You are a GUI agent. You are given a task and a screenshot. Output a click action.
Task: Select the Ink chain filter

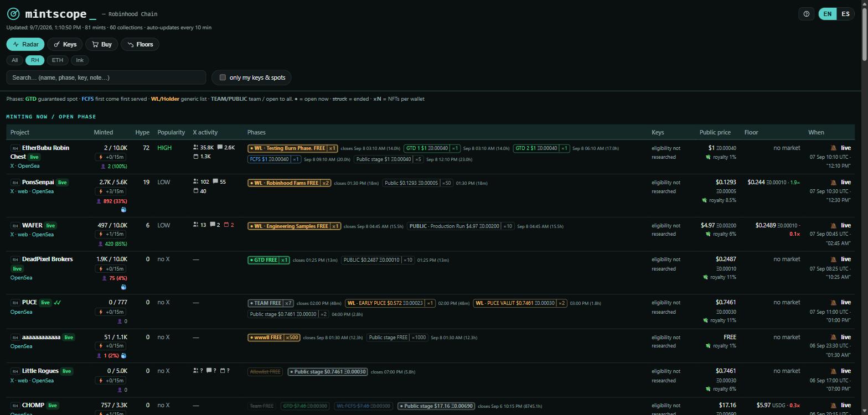80,60
